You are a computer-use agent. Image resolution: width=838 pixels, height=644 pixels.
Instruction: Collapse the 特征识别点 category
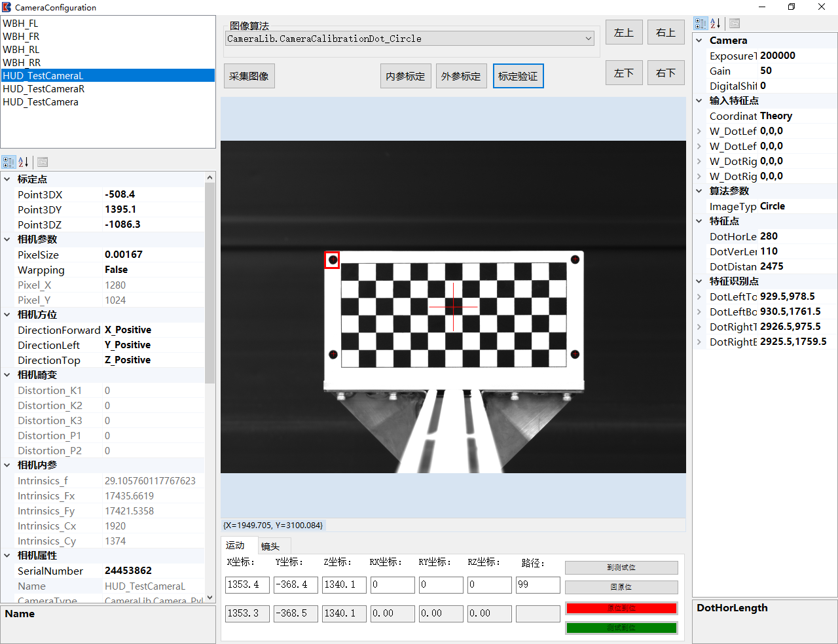coord(699,281)
